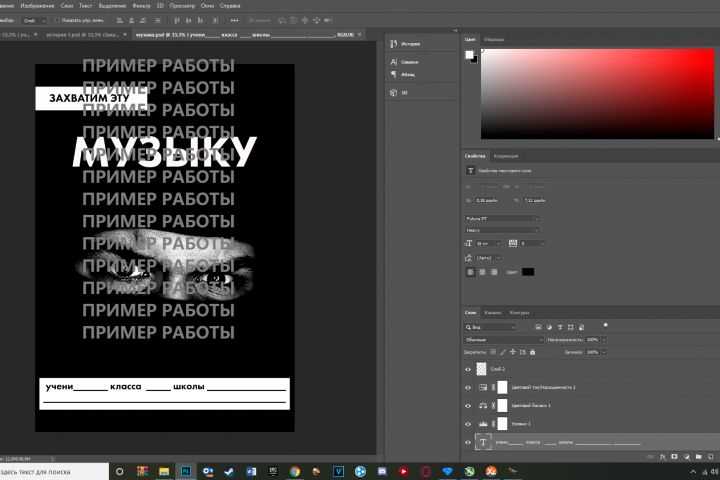720x480 pixels.
Task: Open the layer filter kind (Вид) dropdown
Action: (x=490, y=327)
